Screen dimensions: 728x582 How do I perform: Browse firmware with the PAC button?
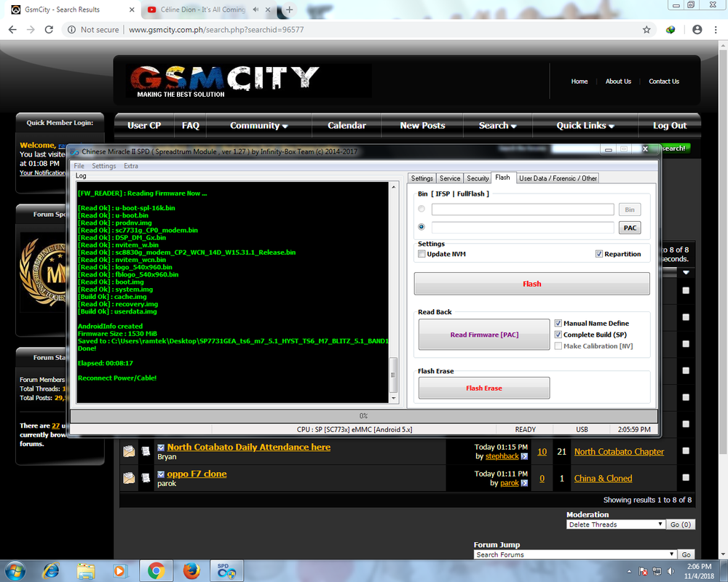coord(630,228)
